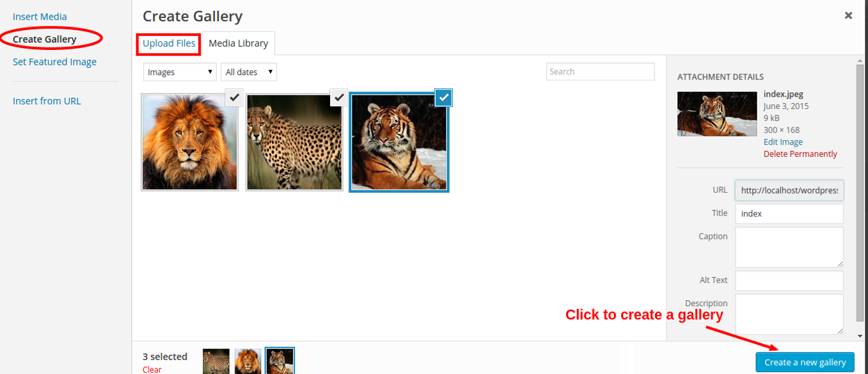Switch to the Upload Files tab

pos(169,44)
